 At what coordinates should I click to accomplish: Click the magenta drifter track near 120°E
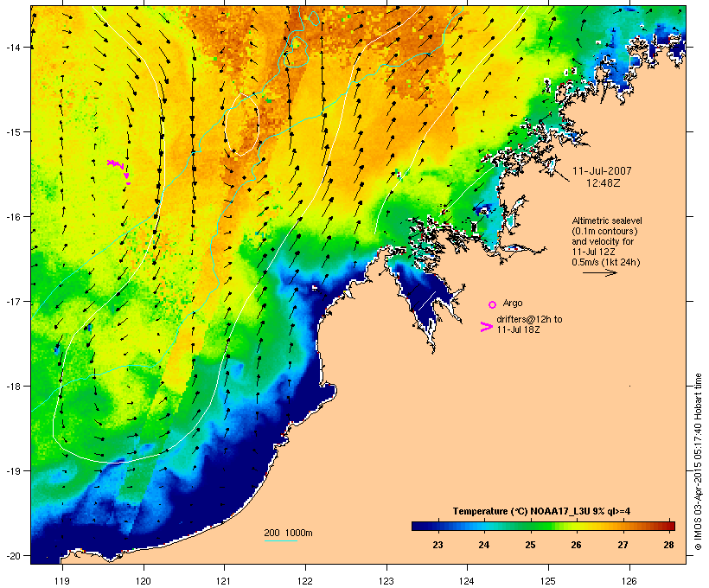(x=120, y=170)
